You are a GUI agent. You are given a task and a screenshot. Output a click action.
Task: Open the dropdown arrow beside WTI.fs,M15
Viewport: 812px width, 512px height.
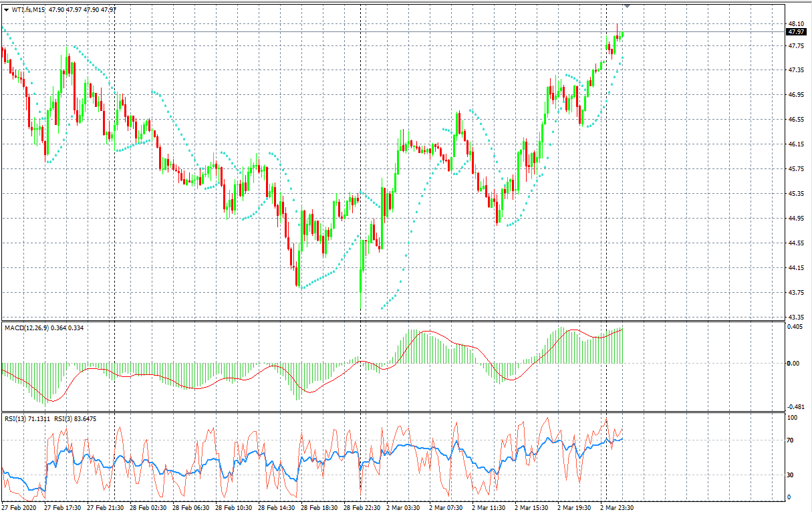(7, 10)
